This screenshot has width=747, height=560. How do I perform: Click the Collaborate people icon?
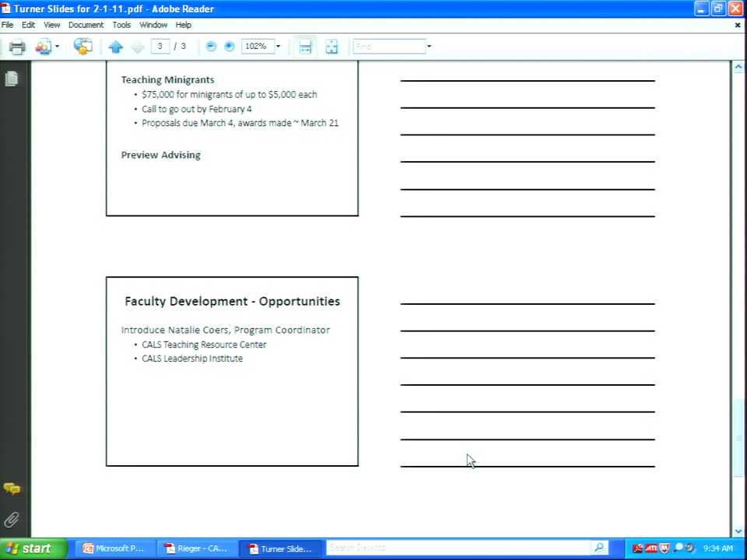tap(43, 47)
